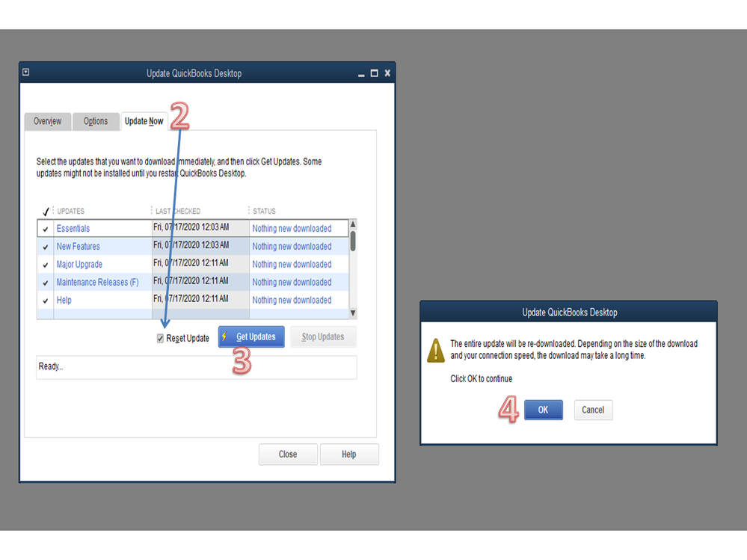Click the STATUS column header
The width and height of the screenshot is (747, 560).
264,211
